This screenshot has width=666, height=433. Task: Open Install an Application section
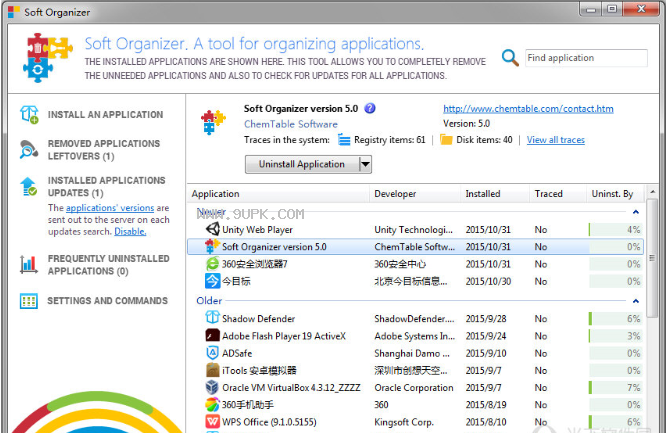pos(105,115)
